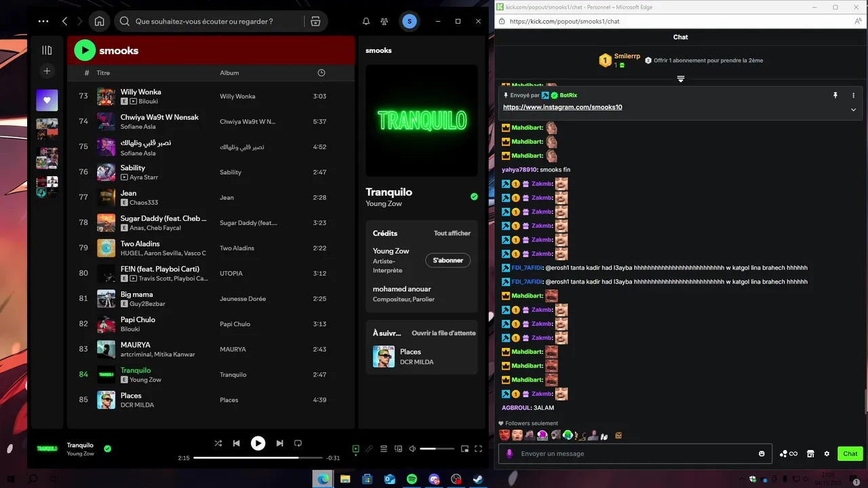Toggle saved checkmark in bottom player bar
Screen dimensions: 868x488
(x=107, y=449)
